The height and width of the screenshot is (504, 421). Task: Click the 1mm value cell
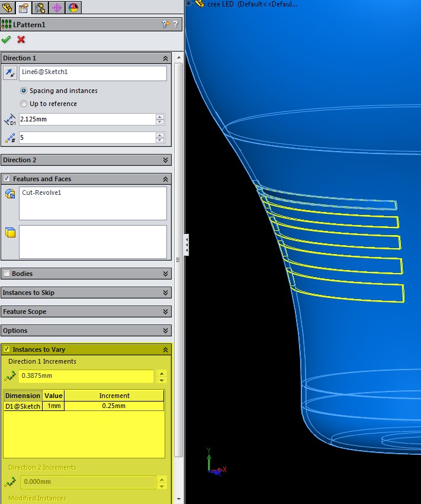[53, 406]
